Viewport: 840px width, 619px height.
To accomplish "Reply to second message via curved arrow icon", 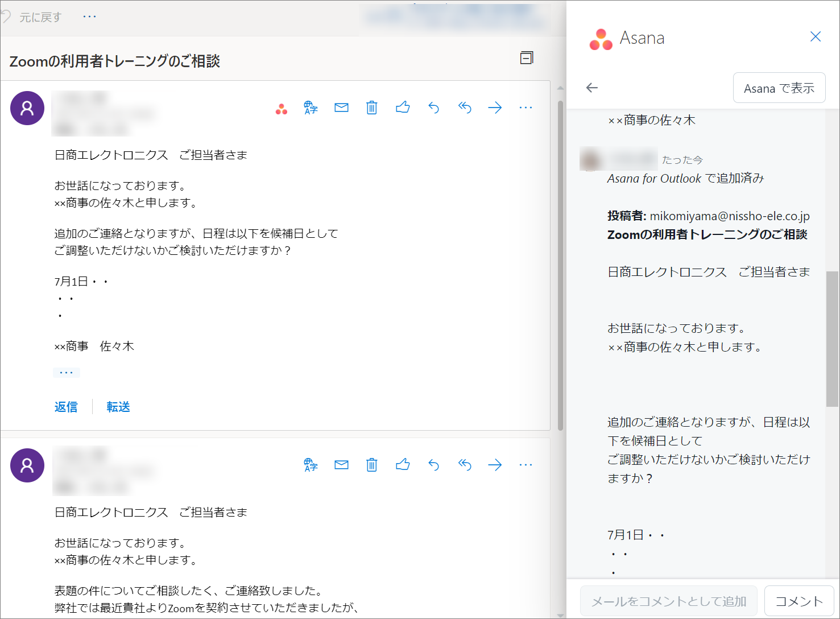I will 434,465.
